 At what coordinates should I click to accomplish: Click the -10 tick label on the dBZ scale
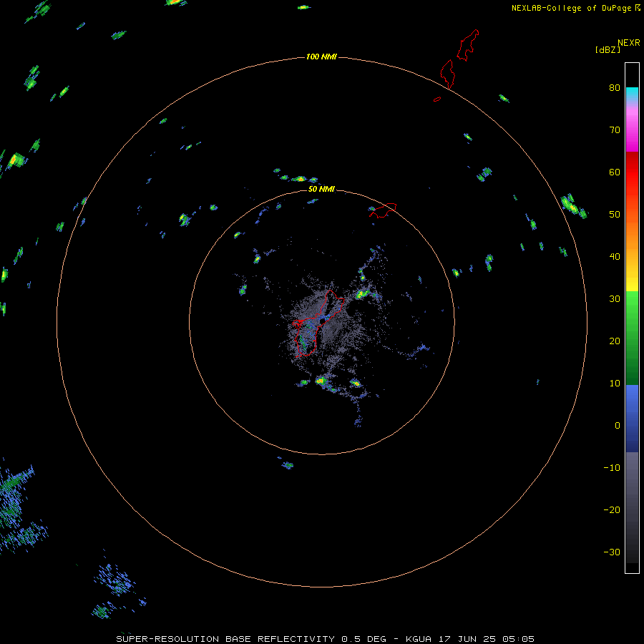[612, 468]
